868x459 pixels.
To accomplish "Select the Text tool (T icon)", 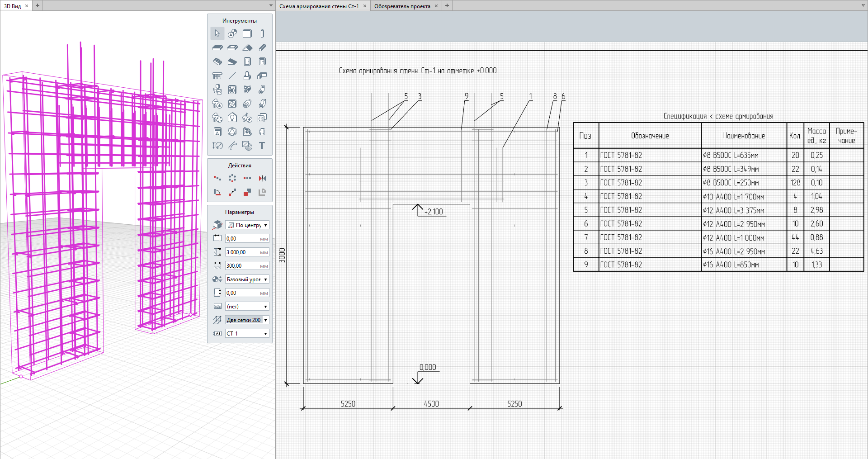I will [262, 146].
